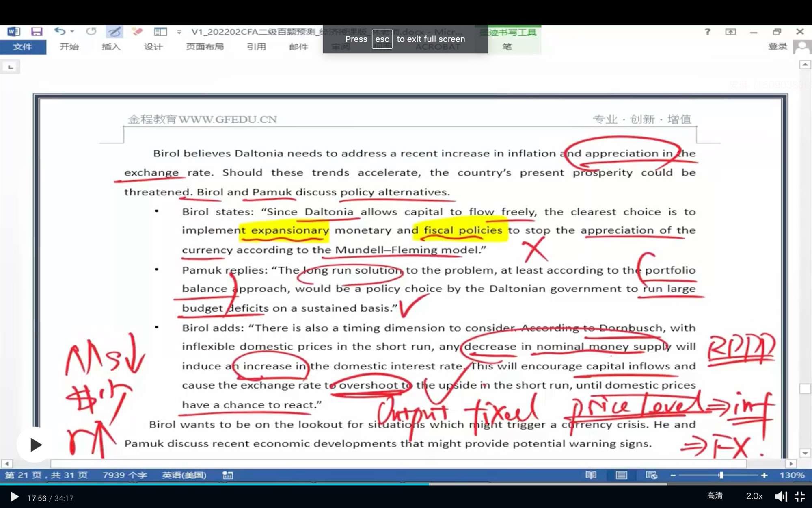Open the 设计 (Design) ribbon tab
Viewport: 812px width, 508px height.
(153, 47)
